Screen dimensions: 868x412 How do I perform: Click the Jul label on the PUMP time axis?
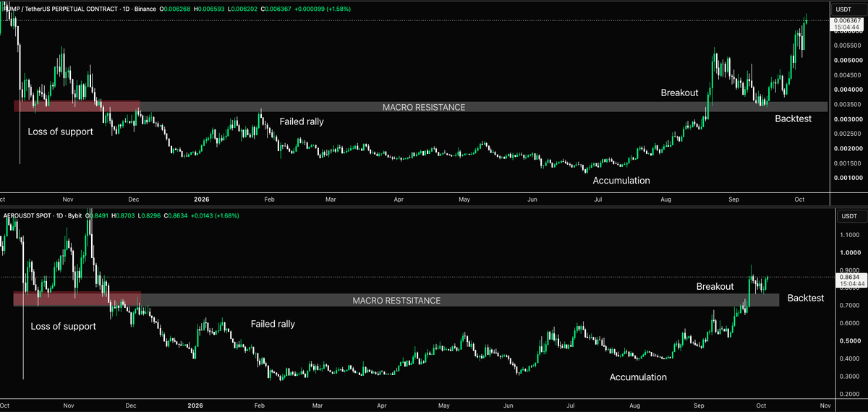click(598, 198)
